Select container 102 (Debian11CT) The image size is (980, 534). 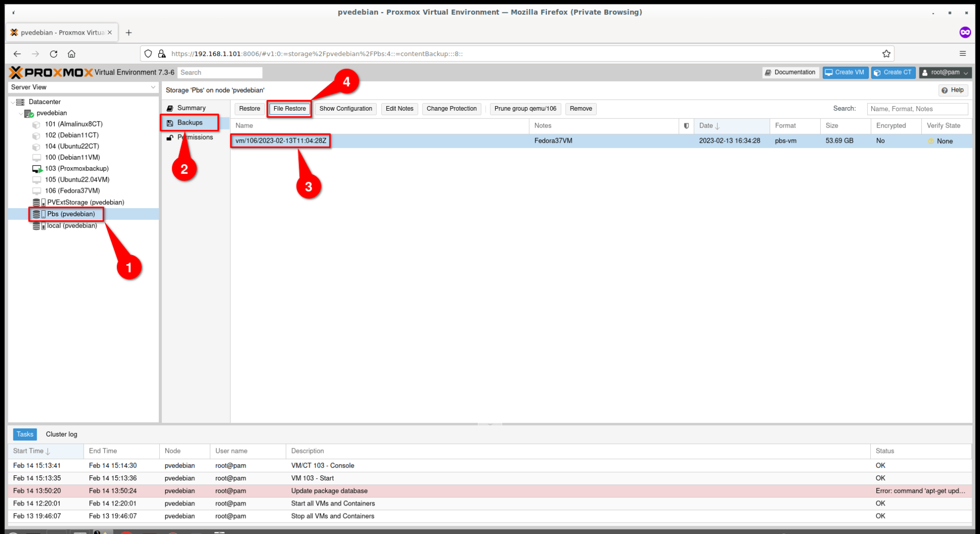tap(71, 135)
